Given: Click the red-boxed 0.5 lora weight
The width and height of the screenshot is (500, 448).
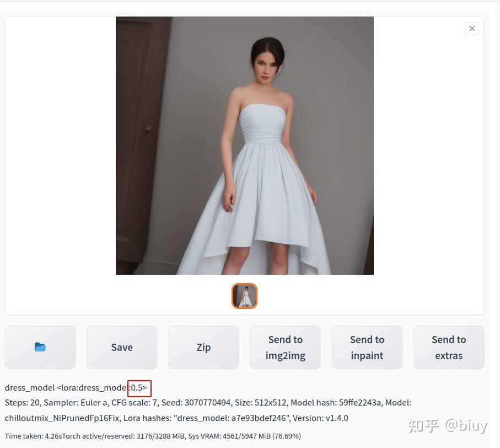Looking at the screenshot, I should click(139, 388).
